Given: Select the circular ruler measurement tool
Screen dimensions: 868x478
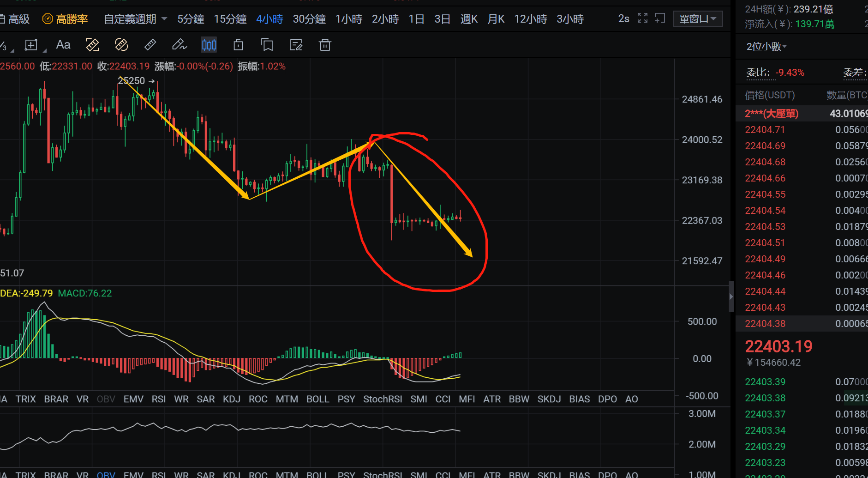Looking at the screenshot, I should click(121, 45).
